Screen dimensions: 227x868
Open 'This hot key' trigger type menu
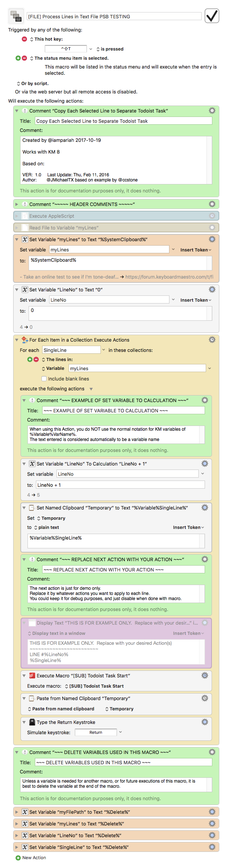point(46,39)
